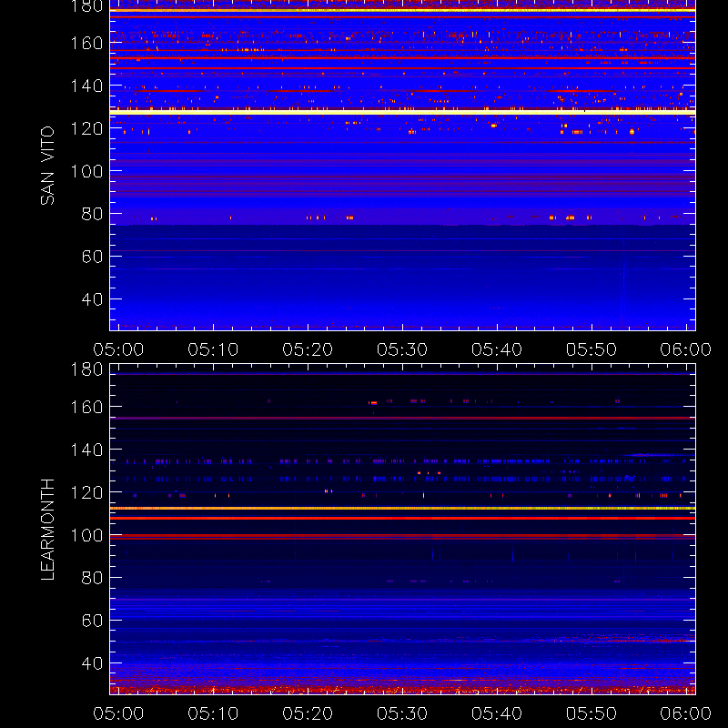The width and height of the screenshot is (728, 728).
Task: Click 05:30 under the LEARMONTH plot
Action: 402,713
